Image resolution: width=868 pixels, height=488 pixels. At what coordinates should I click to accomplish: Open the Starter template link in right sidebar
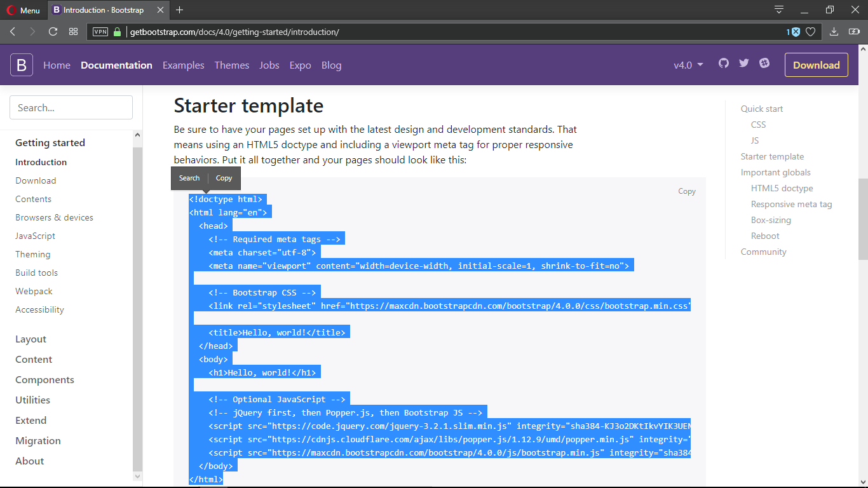(x=772, y=156)
